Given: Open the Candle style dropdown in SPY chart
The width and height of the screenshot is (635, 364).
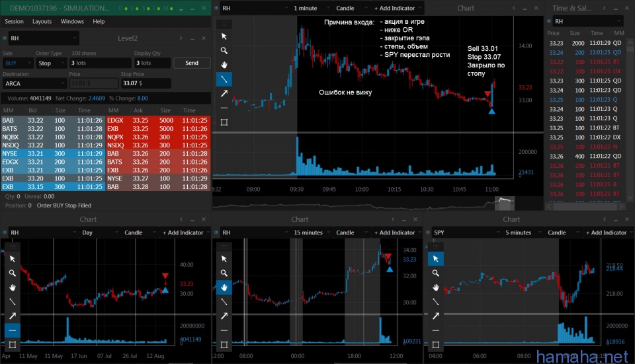Looking at the screenshot, I should click(x=563, y=233).
